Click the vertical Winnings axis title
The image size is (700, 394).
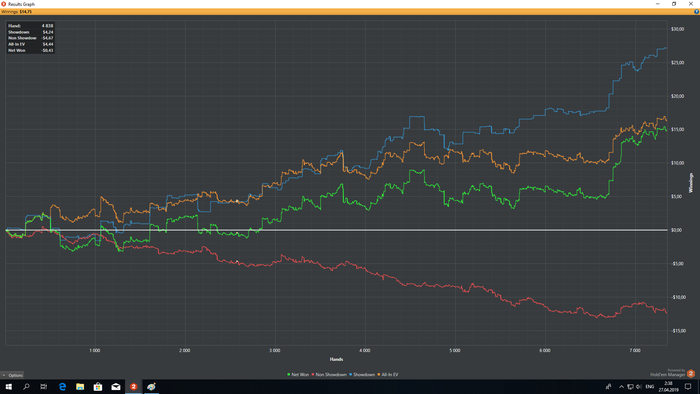pyautogui.click(x=691, y=183)
